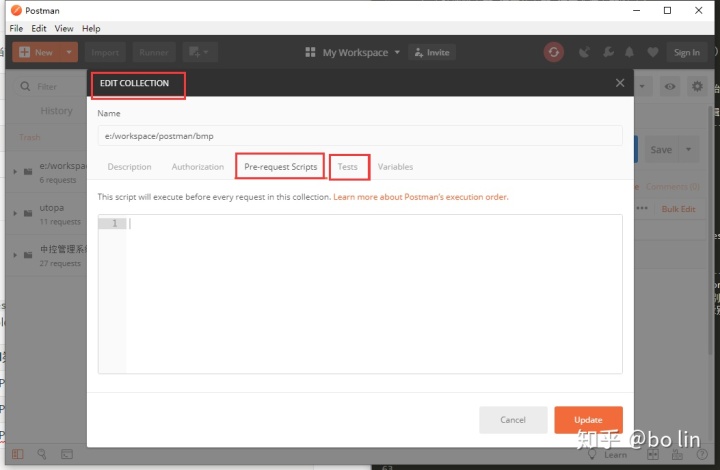Click the environment quick look eye icon

coord(670,86)
